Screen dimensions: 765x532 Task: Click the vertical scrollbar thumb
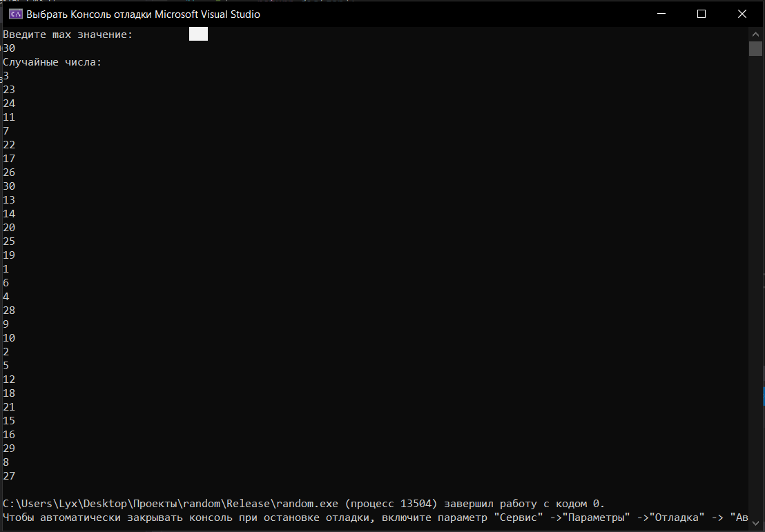[x=756, y=48]
